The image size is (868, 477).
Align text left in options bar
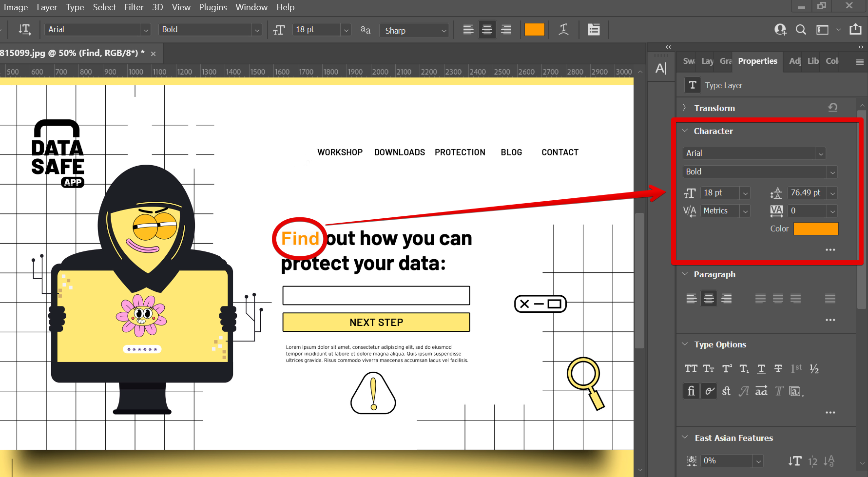(468, 30)
